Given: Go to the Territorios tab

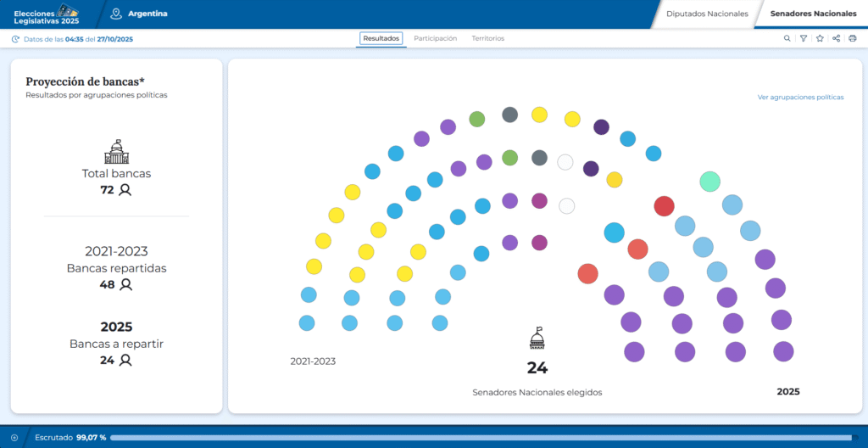Looking at the screenshot, I should 487,38.
